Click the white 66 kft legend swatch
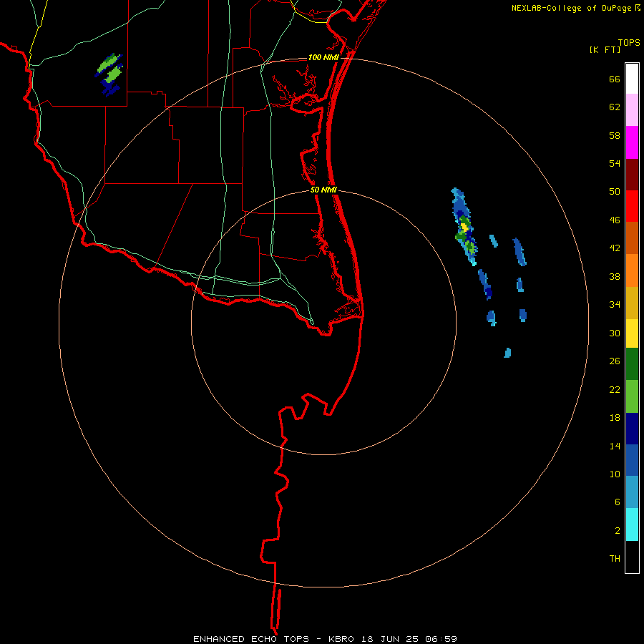 [x=632, y=79]
